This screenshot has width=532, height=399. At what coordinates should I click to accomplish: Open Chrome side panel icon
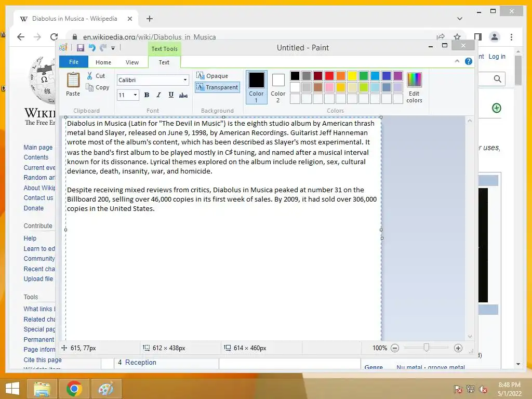[478, 37]
